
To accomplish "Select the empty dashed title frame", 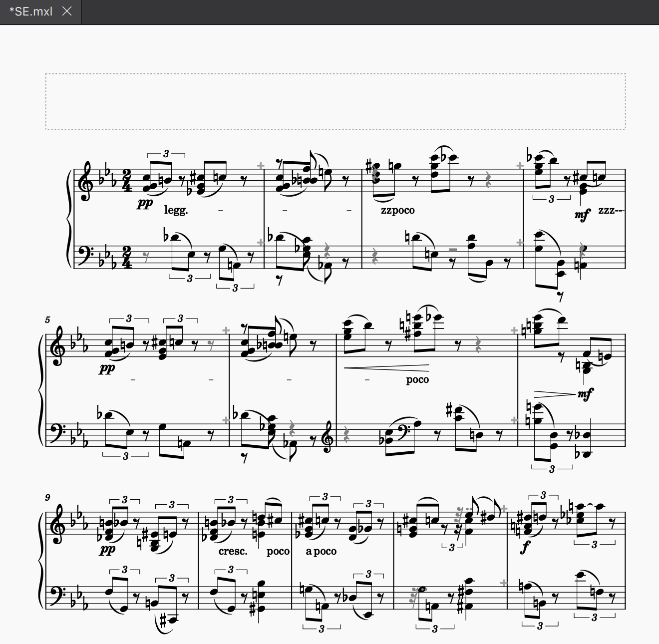I will coord(335,101).
